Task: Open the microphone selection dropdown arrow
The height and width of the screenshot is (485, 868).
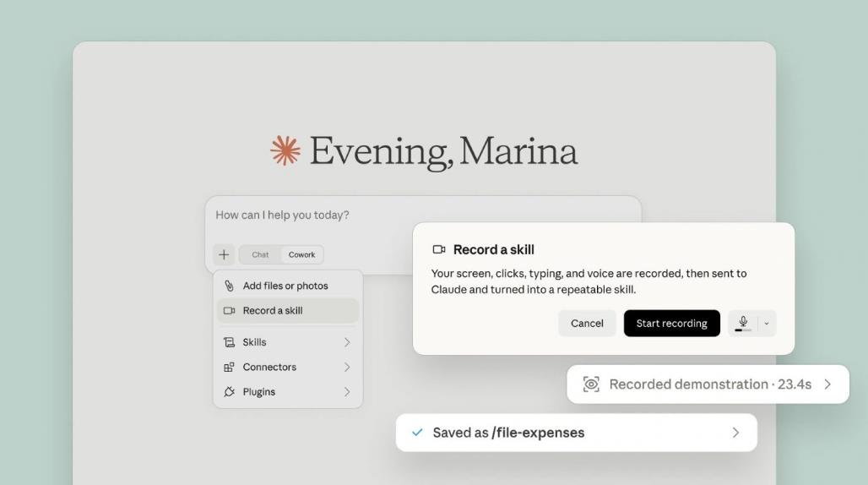Action: tap(767, 324)
